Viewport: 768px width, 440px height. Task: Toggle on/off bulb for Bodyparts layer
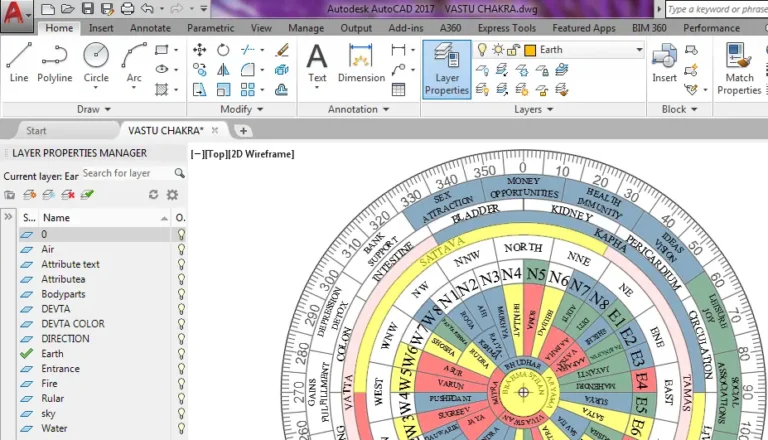pyautogui.click(x=181, y=294)
